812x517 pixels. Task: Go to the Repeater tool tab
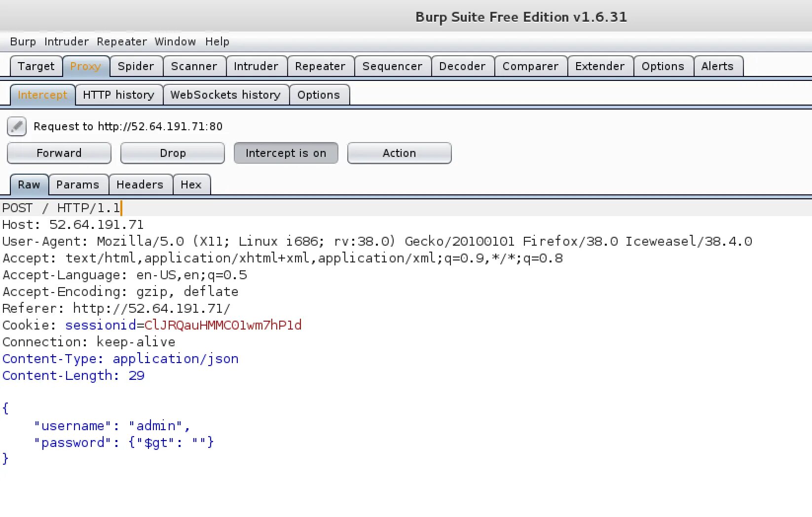(x=320, y=66)
